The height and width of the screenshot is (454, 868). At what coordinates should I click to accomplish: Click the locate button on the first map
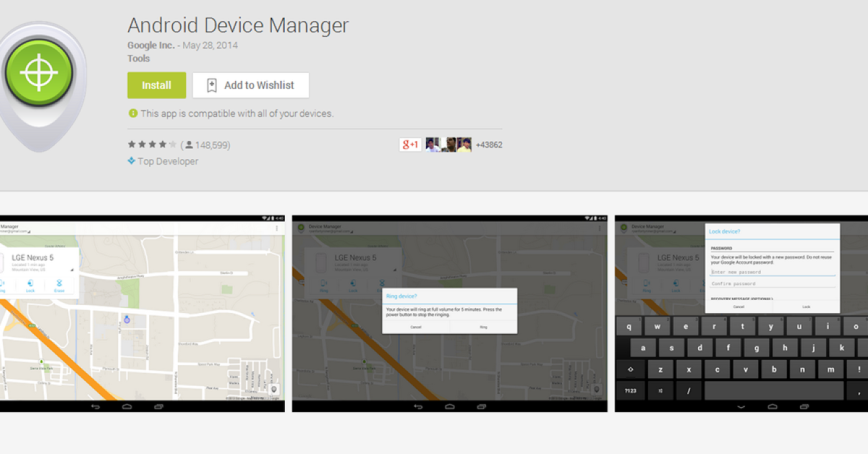click(273, 390)
